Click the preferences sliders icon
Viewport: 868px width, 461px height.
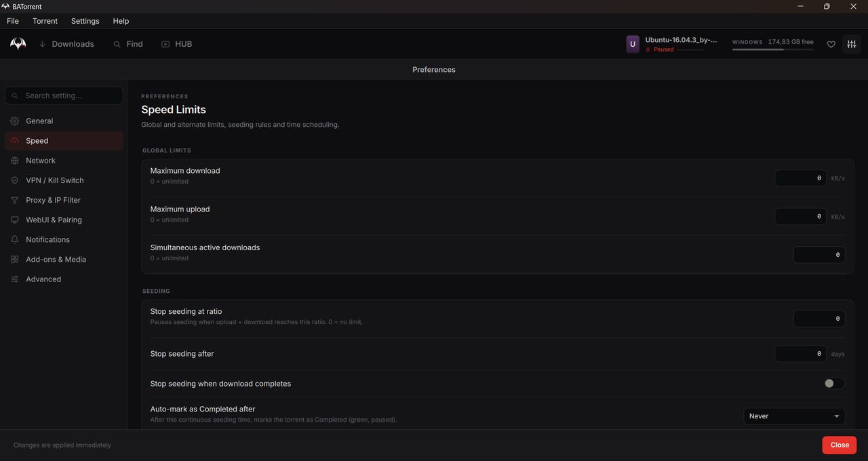[x=852, y=44]
